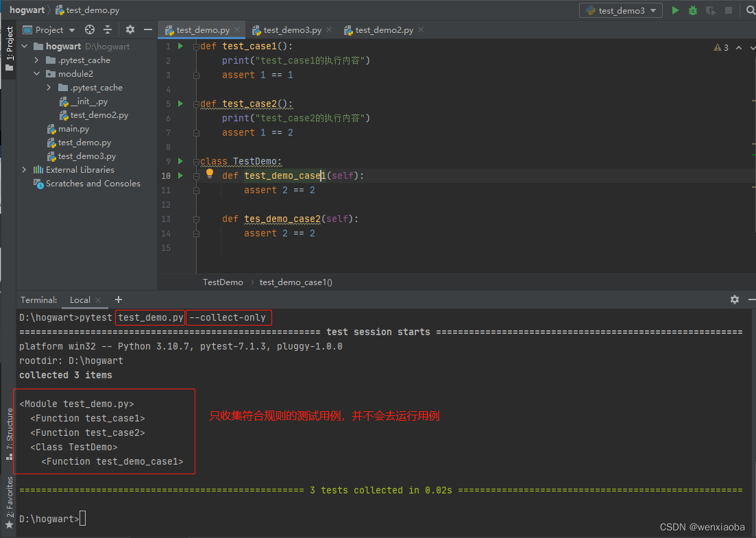Open the test_demo3 run configuration dropdown

621,10
